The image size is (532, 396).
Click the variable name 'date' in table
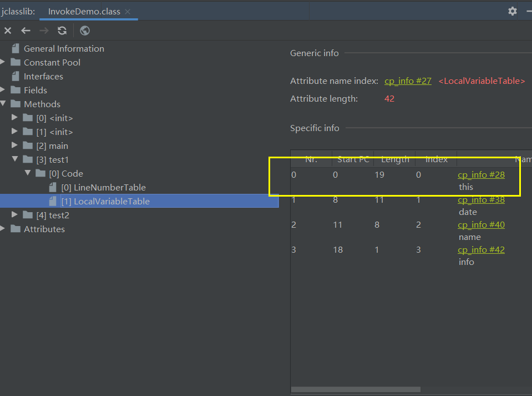[x=468, y=212]
